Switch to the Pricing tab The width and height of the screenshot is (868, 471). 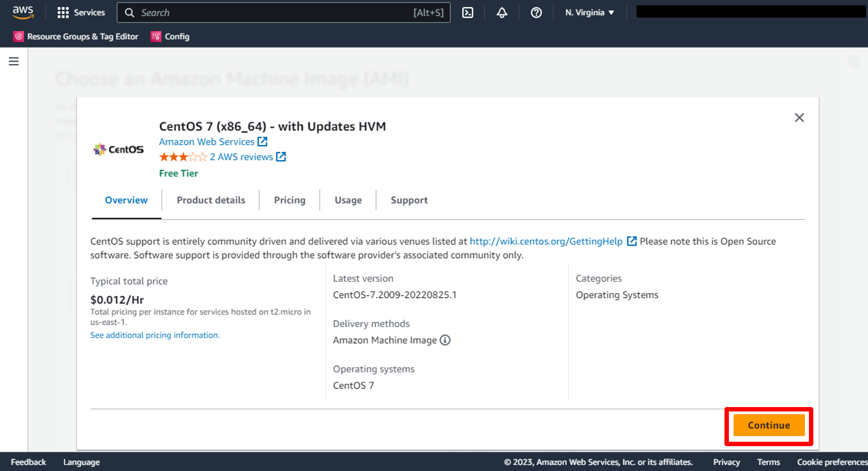[289, 200]
